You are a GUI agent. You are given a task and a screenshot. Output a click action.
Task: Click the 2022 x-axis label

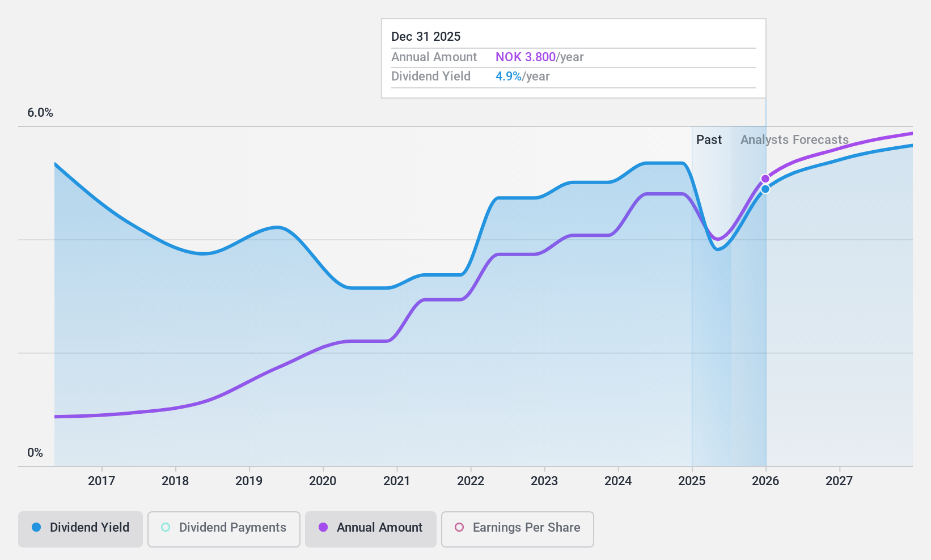pos(471,481)
